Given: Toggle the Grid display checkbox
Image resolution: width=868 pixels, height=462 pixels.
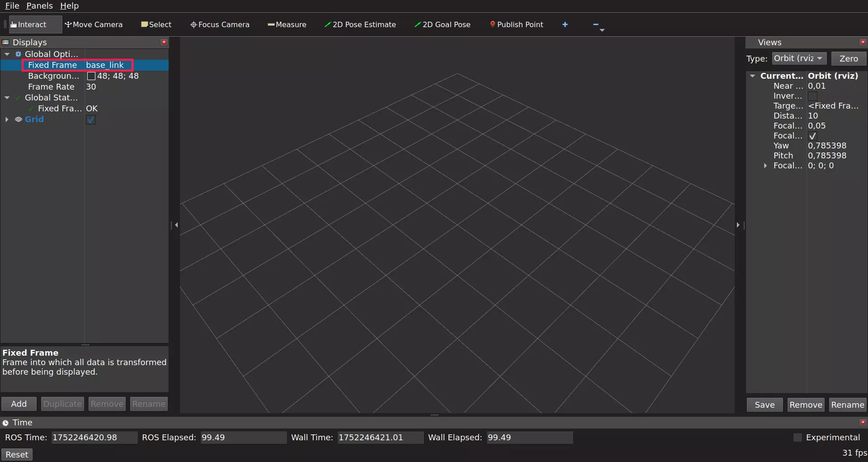Looking at the screenshot, I should tap(90, 119).
